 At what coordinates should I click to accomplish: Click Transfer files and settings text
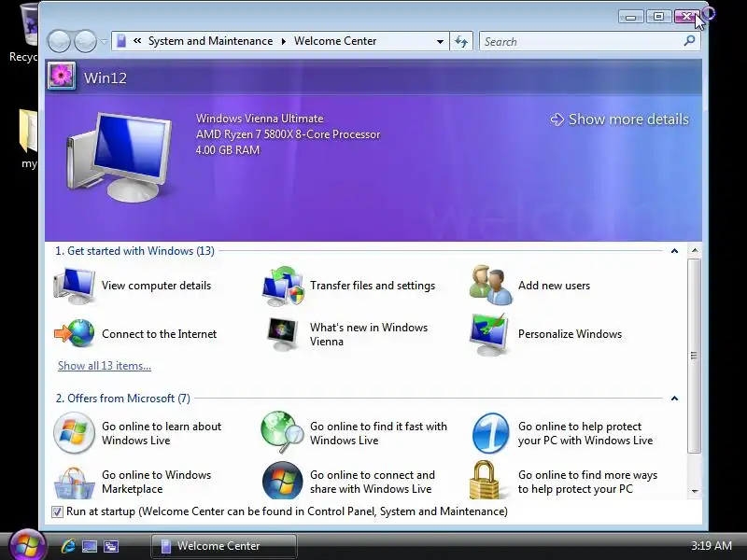point(373,286)
